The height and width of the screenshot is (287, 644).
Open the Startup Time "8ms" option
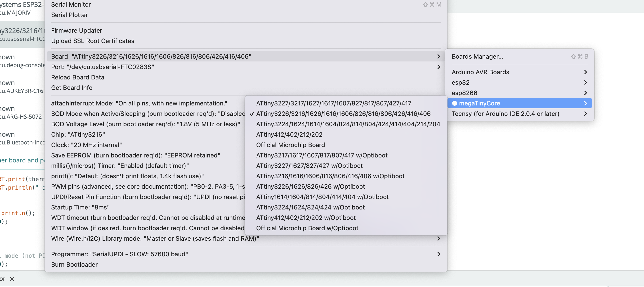click(x=146, y=207)
